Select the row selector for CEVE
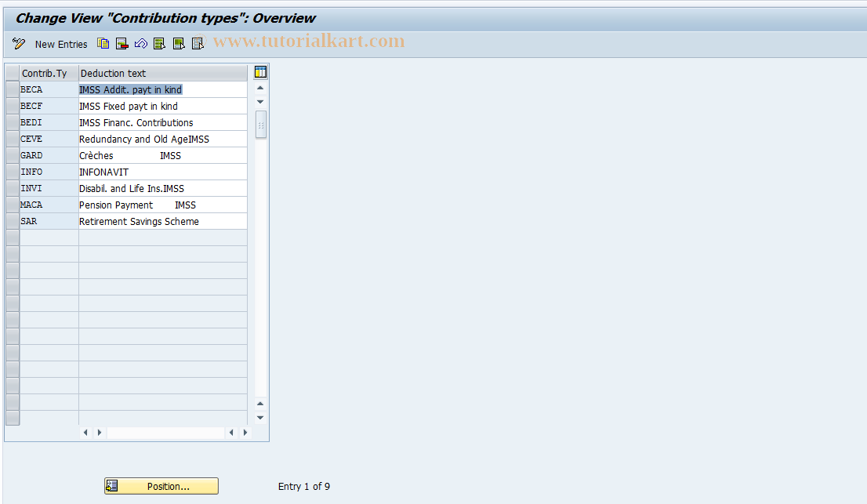This screenshot has height=504, width=867. click(x=13, y=140)
